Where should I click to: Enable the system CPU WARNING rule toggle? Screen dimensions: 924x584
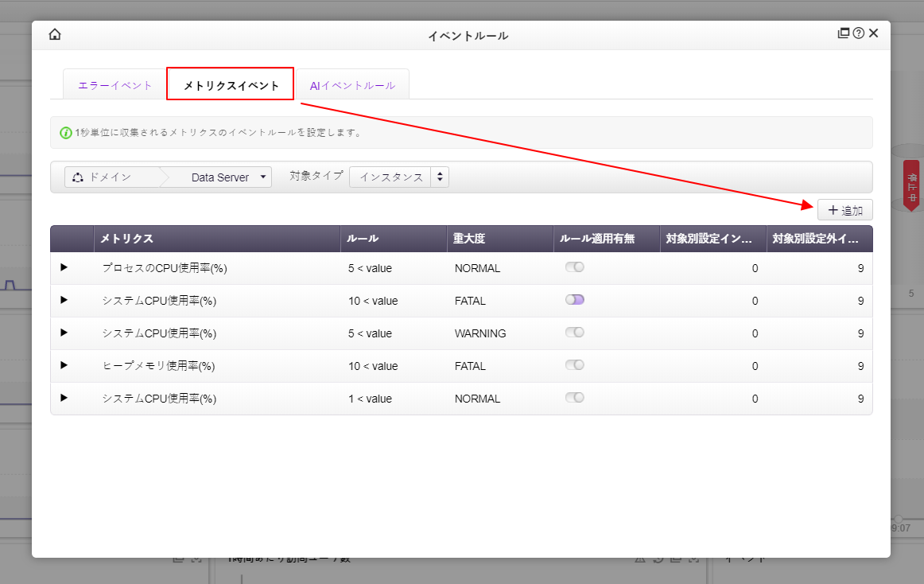575,333
